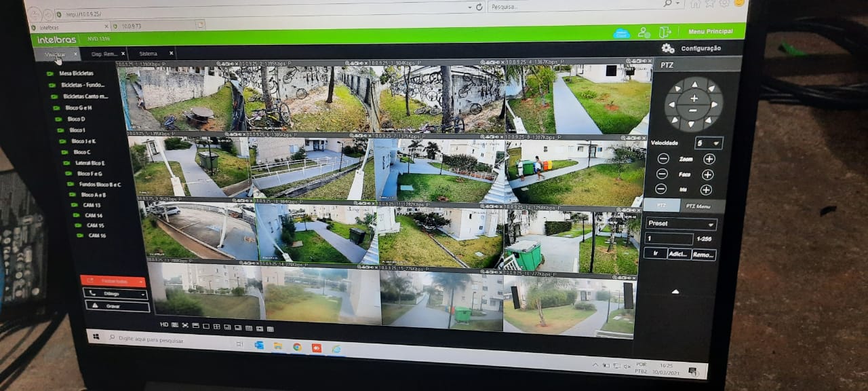Click the logout door icon

[664, 33]
